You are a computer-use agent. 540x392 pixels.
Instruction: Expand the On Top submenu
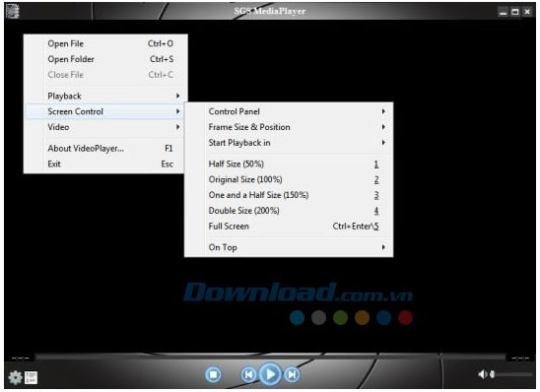(x=289, y=247)
